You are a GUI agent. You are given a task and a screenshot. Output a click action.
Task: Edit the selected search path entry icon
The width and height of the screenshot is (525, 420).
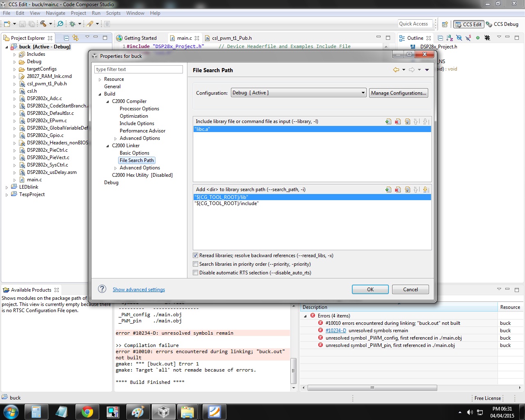click(x=407, y=189)
